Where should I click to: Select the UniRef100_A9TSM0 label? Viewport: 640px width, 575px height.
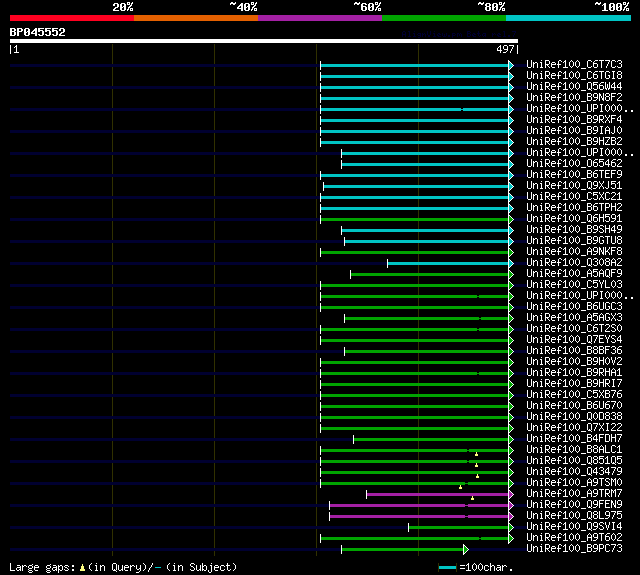point(574,483)
